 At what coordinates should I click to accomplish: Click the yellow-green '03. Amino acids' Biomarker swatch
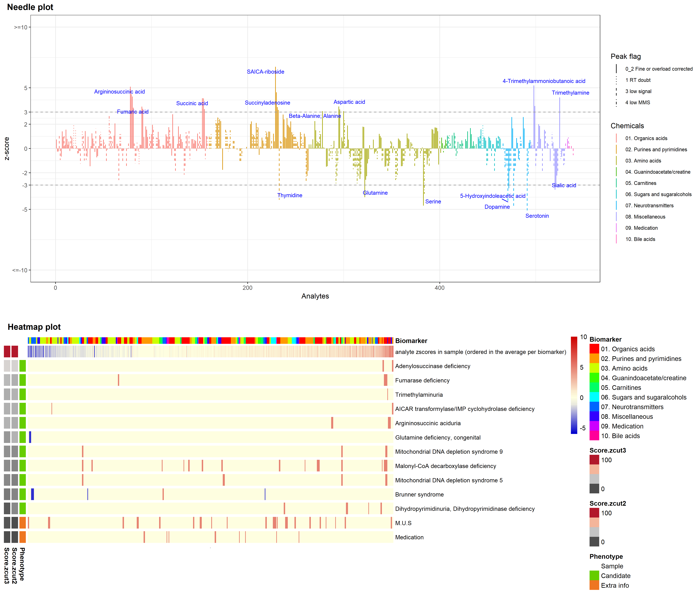point(594,368)
